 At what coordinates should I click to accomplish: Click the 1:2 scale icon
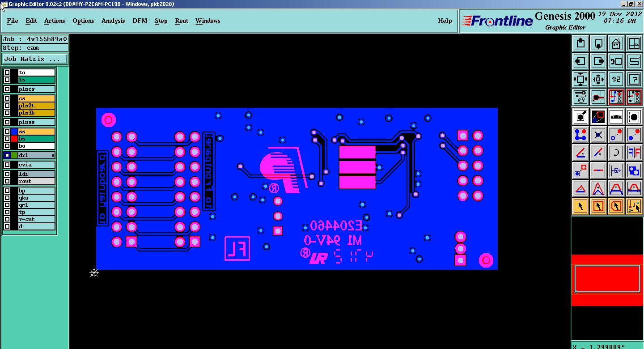tap(616, 79)
